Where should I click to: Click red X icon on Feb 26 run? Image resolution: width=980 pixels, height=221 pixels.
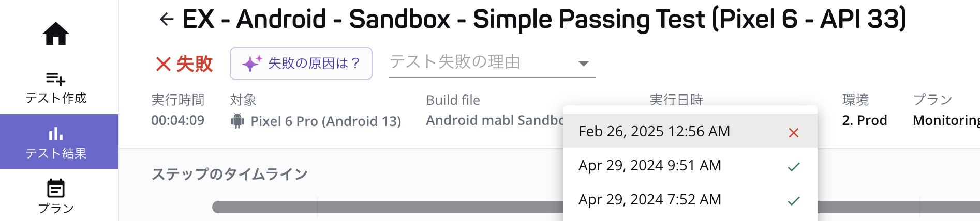click(794, 133)
